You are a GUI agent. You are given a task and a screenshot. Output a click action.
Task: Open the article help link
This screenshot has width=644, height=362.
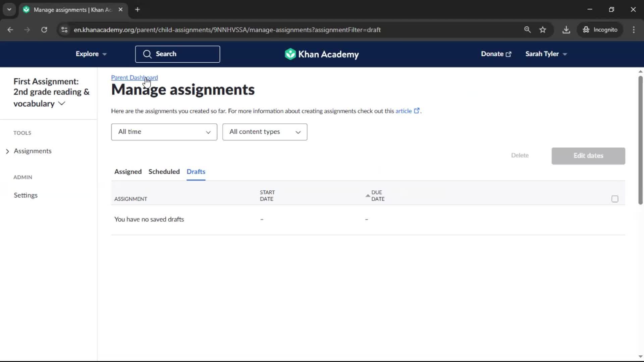tap(407, 111)
